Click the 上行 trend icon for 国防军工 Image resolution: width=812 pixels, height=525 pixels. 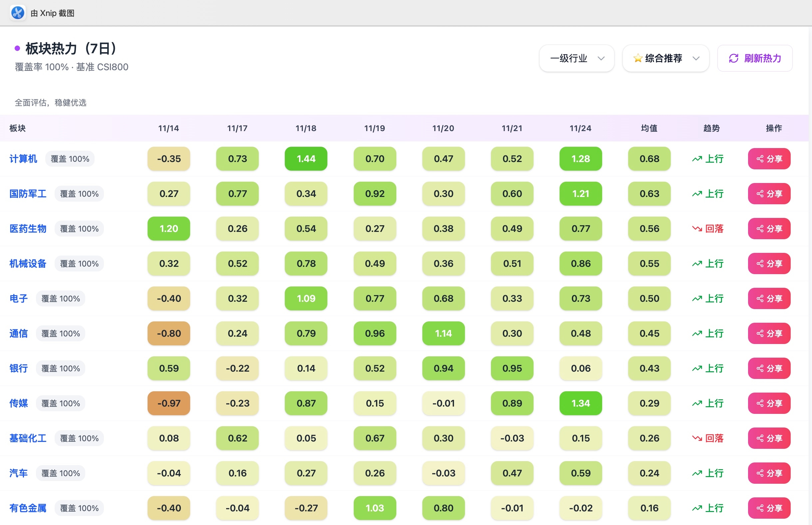click(x=697, y=194)
